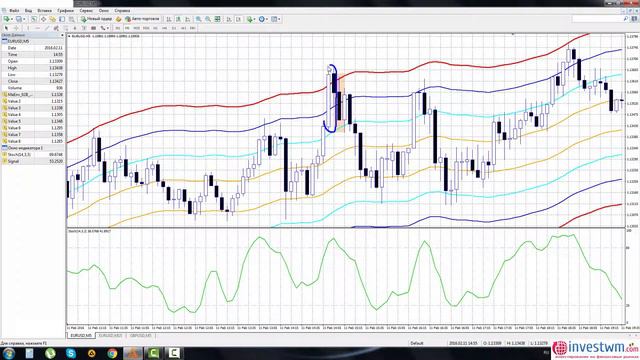This screenshot has height=360, width=640.
Task: Expand the profiles dropdown arrow
Action: (24, 19)
